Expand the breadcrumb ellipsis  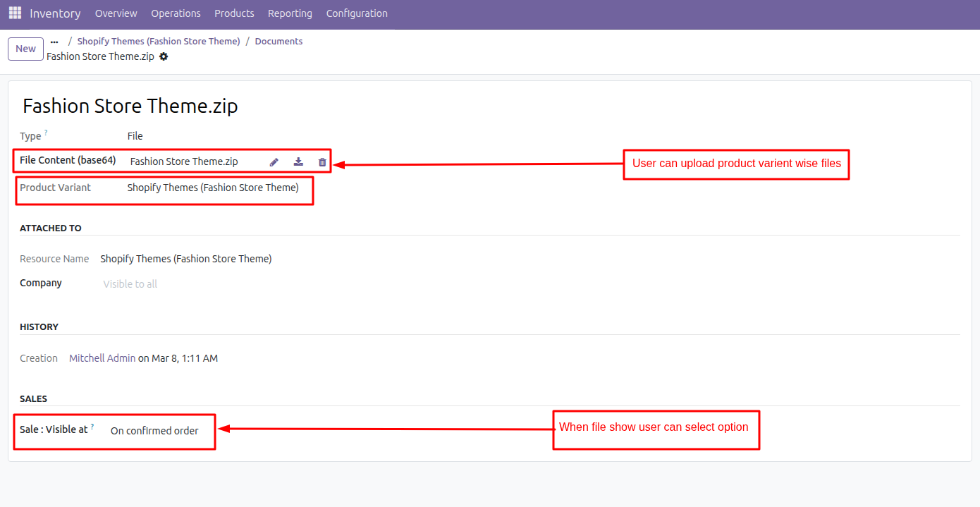coord(54,42)
